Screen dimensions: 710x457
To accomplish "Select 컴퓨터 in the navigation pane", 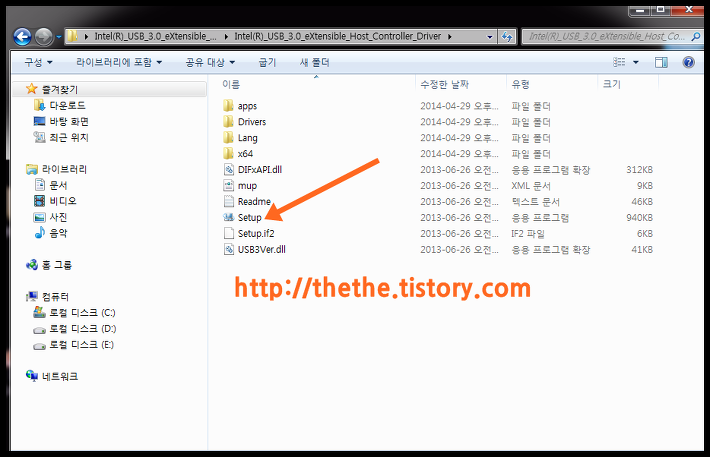I will pyautogui.click(x=55, y=297).
